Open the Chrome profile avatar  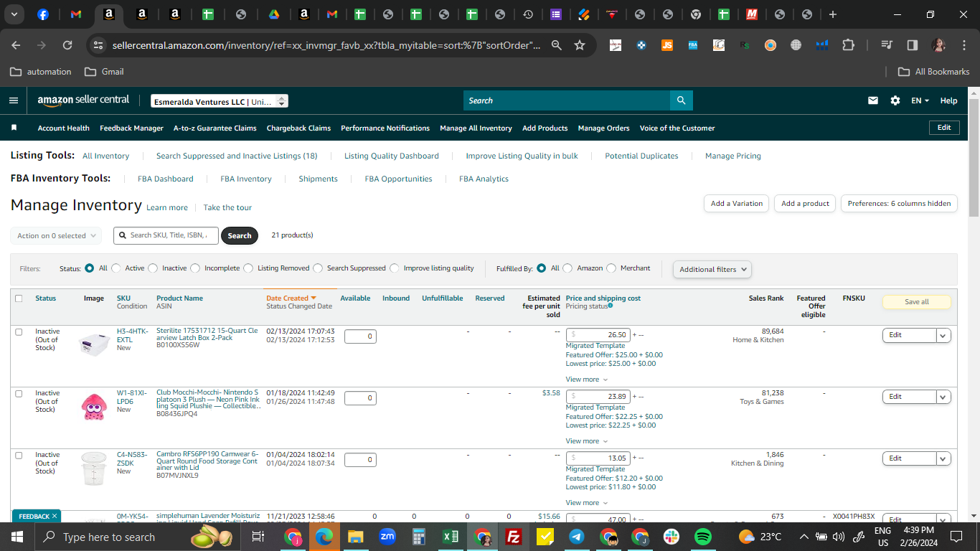pos(938,45)
